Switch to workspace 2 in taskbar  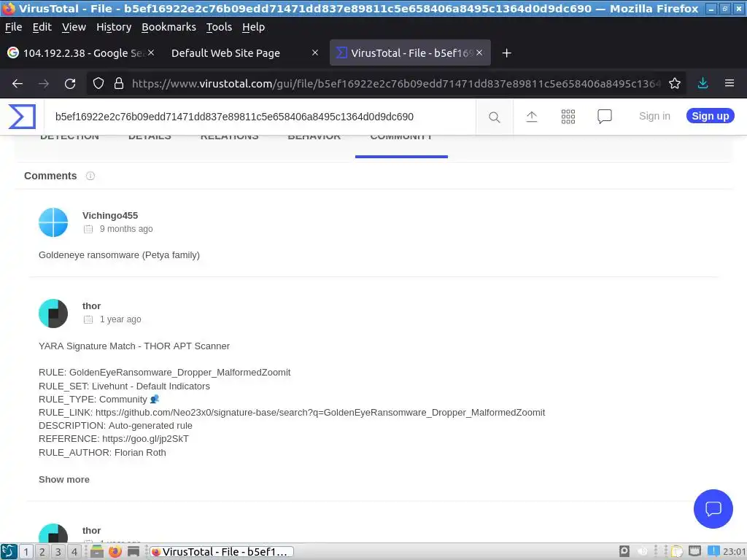point(42,552)
